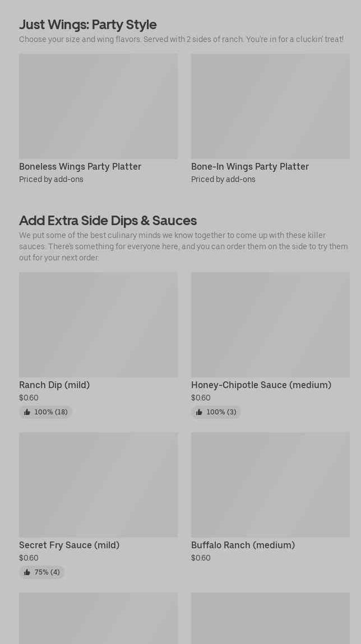Select Ranch Dip (mild) photo
Viewport: 361px width, 644px height.
point(98,325)
